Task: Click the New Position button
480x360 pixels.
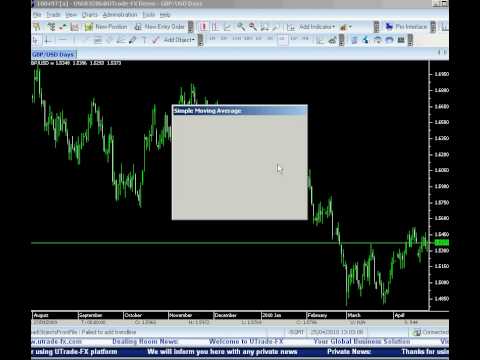Action: [x=106, y=27]
